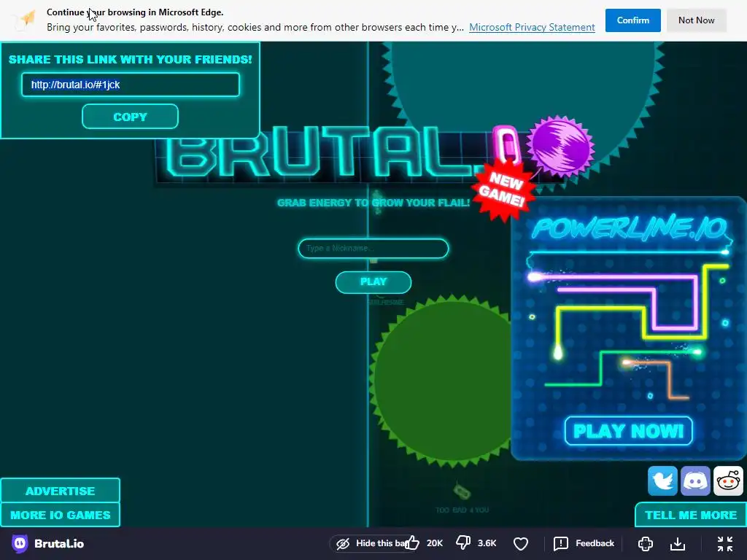The width and height of the screenshot is (747, 560).
Task: Confirm continuing browsing in Microsoft Edge
Action: tap(632, 20)
